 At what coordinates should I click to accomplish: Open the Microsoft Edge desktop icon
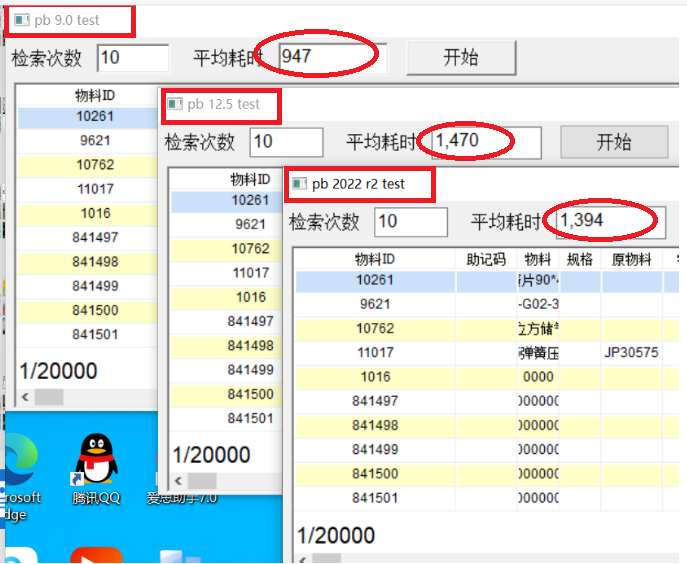pos(20,478)
